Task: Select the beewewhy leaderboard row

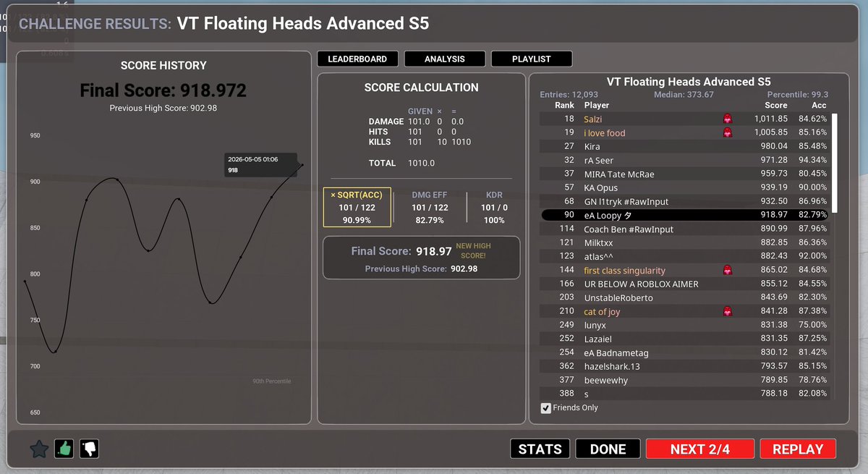Action: click(685, 379)
